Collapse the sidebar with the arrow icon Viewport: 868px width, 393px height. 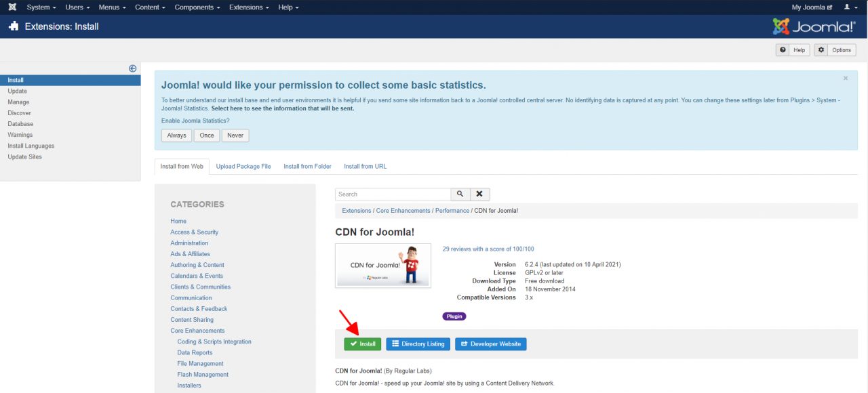click(133, 68)
